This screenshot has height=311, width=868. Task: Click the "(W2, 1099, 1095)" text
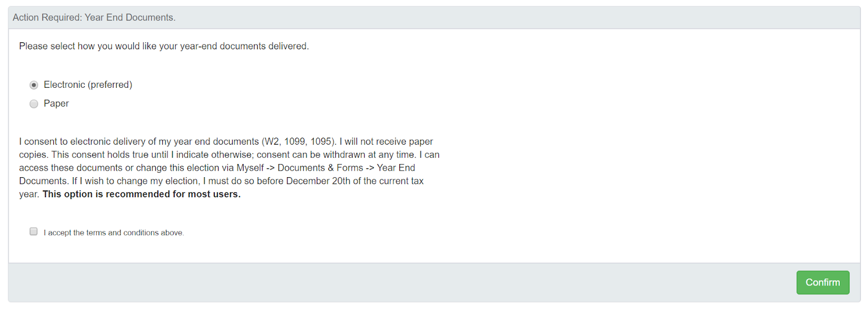(x=299, y=142)
